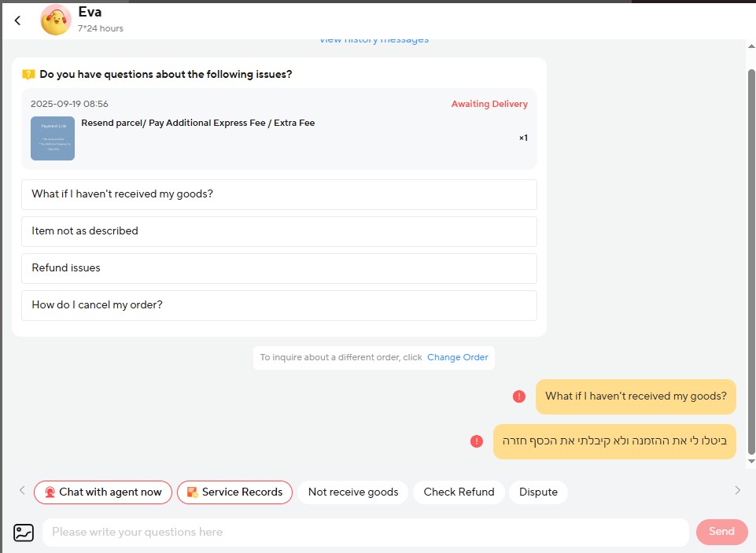
Task: Click the yellow question mark icon
Action: click(x=28, y=75)
